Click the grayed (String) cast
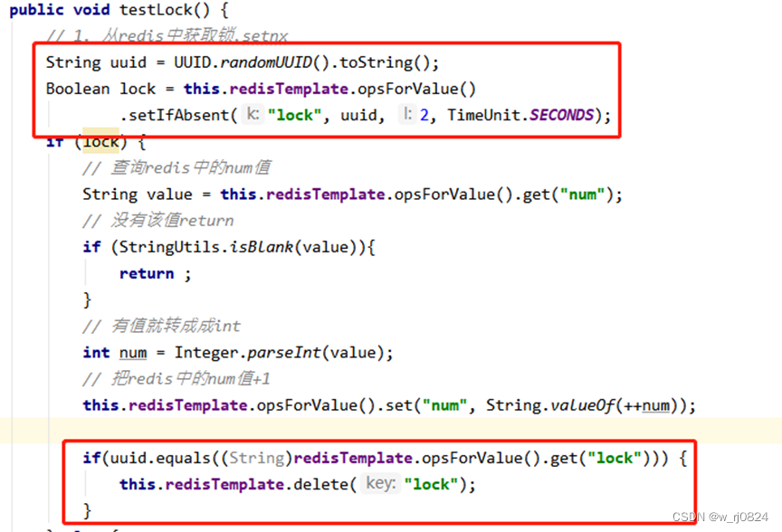Screen dimensions: 782x532 (257, 458)
